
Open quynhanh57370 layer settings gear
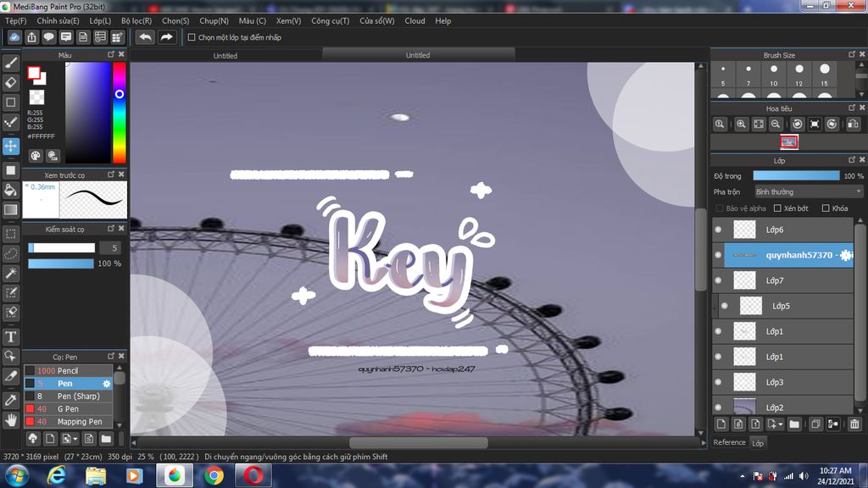point(846,255)
